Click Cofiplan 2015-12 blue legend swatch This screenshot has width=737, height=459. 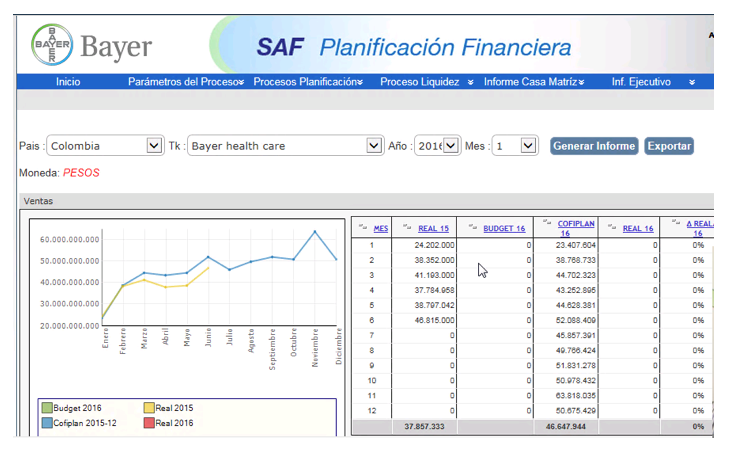(x=47, y=423)
